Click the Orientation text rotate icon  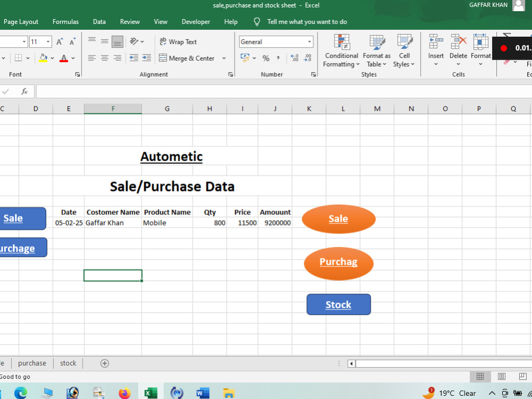[x=135, y=41]
